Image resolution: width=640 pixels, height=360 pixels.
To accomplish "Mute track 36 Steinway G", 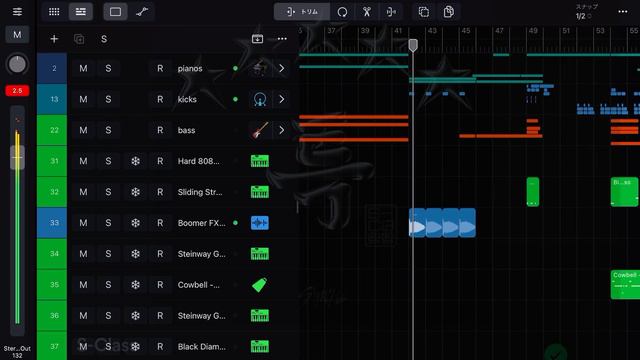I will point(83,316).
